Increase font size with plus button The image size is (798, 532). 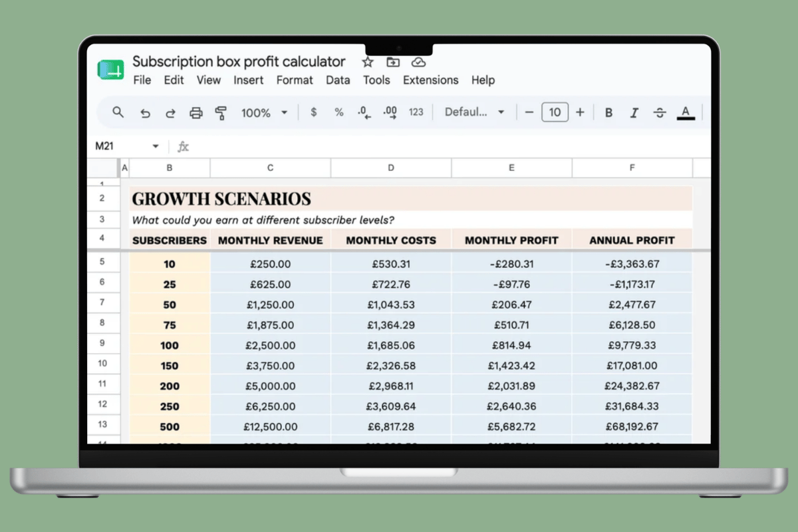580,112
